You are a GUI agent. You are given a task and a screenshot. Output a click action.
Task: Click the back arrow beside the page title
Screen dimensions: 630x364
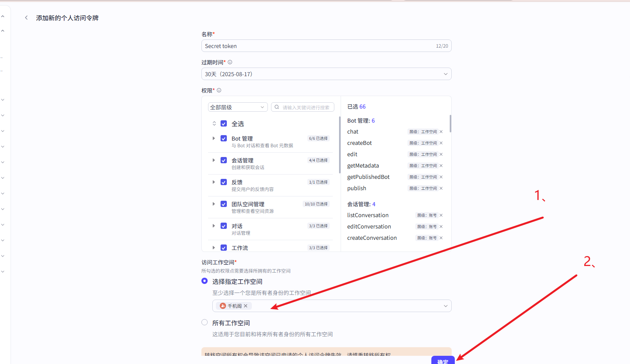tap(26, 18)
